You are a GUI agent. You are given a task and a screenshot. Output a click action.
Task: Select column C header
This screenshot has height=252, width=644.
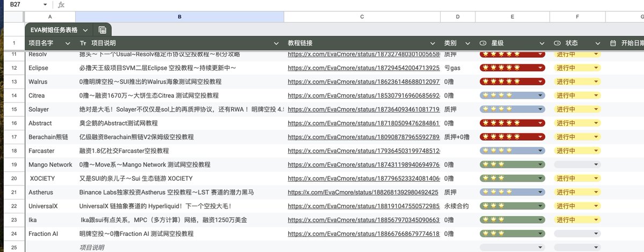click(x=362, y=17)
